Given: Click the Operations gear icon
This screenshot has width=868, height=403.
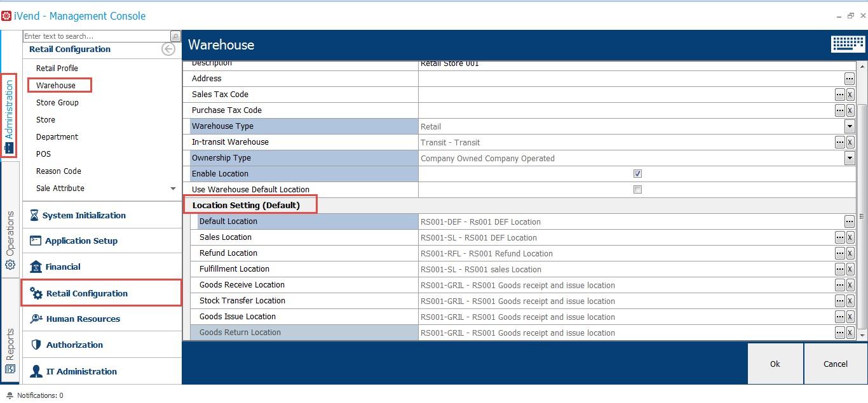Looking at the screenshot, I should click(10, 265).
